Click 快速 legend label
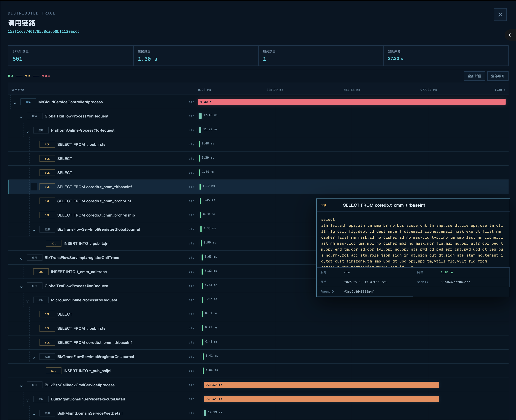The height and width of the screenshot is (420, 516). [x=11, y=76]
